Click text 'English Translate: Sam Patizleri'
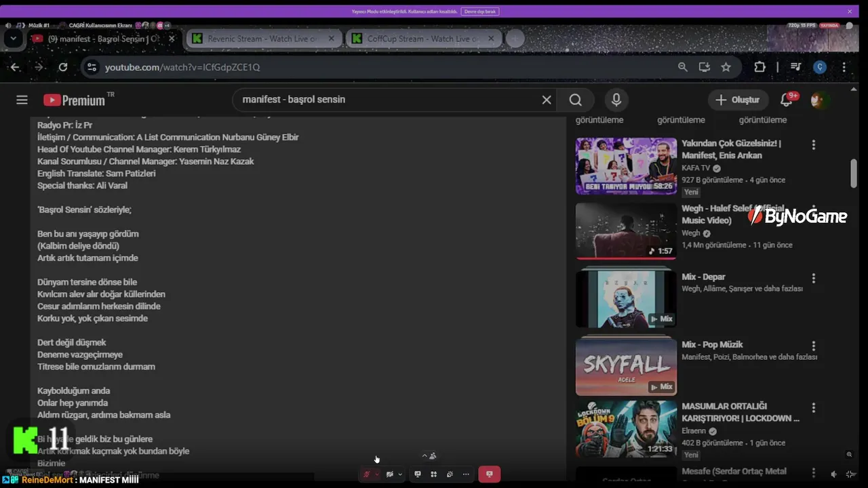This screenshot has height=488, width=868. tap(96, 174)
